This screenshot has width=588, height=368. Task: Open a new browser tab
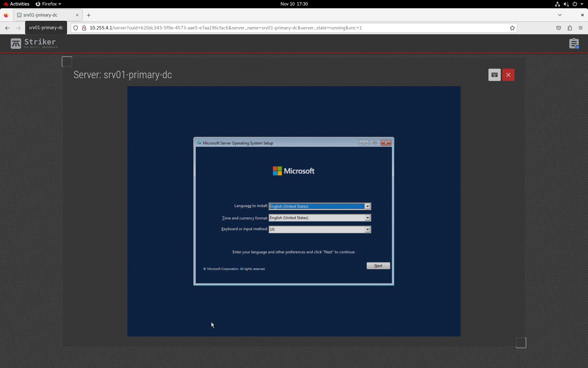pos(89,15)
